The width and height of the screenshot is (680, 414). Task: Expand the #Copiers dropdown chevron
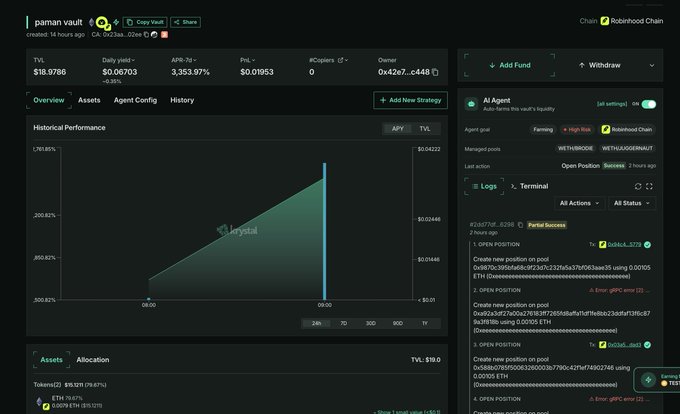(x=347, y=60)
